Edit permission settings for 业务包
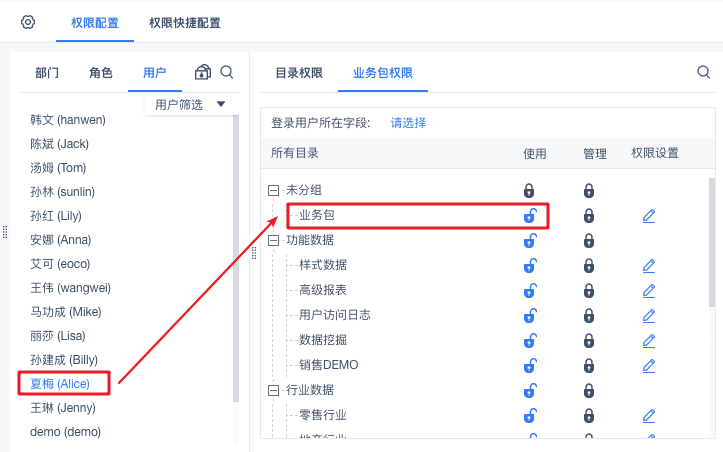 (x=649, y=215)
